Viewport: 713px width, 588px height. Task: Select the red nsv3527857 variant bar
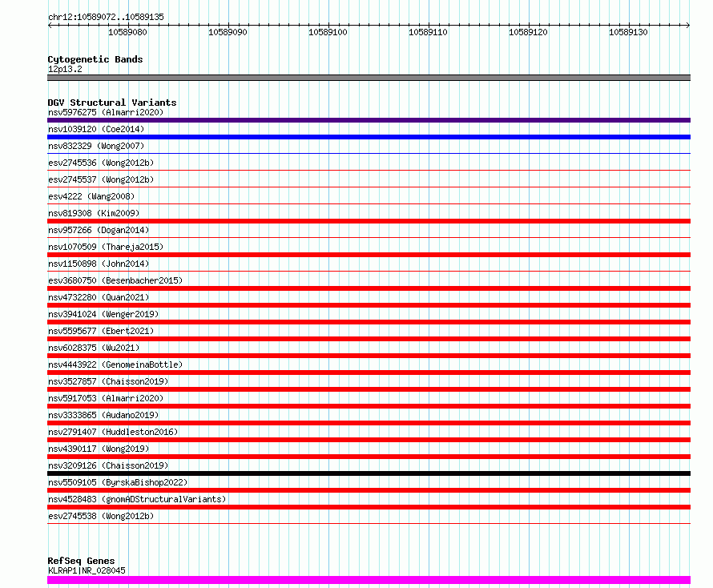click(x=369, y=389)
